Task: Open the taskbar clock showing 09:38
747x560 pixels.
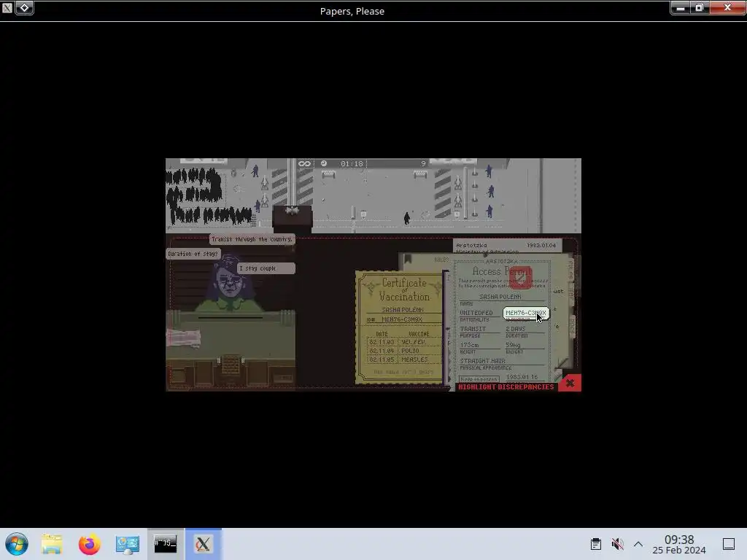Action: tap(679, 544)
